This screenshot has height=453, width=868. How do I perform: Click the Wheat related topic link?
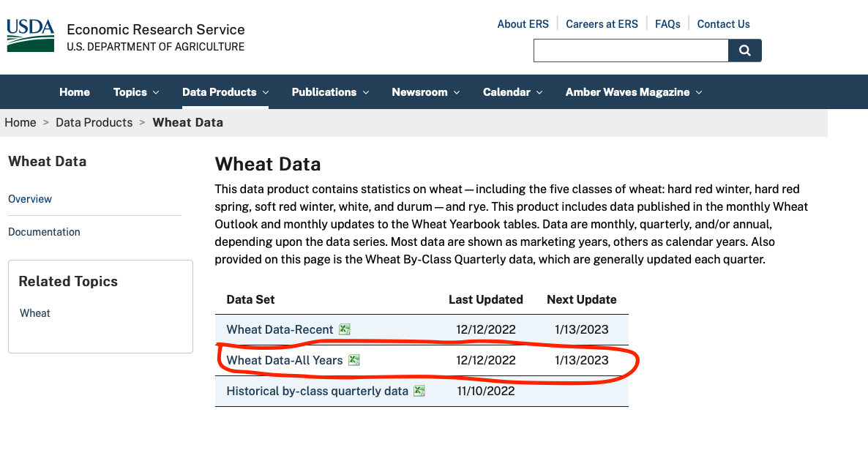pyautogui.click(x=34, y=312)
